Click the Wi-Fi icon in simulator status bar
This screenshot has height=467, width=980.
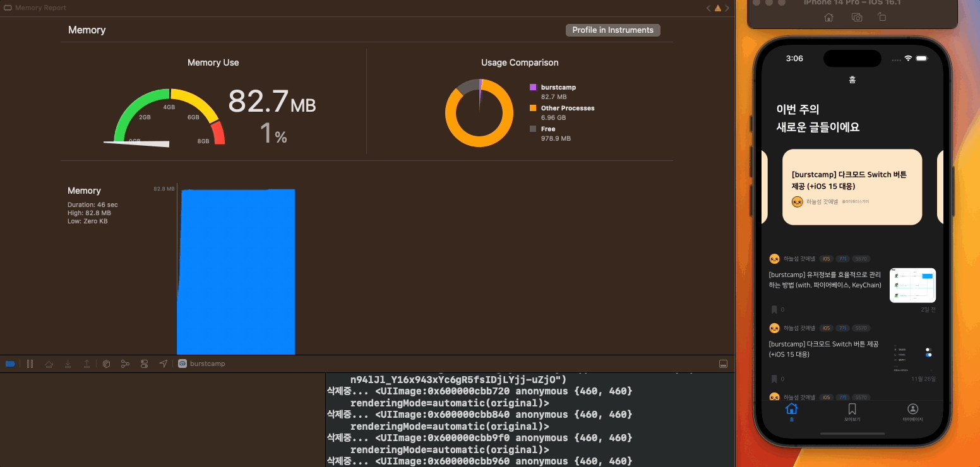tap(908, 58)
